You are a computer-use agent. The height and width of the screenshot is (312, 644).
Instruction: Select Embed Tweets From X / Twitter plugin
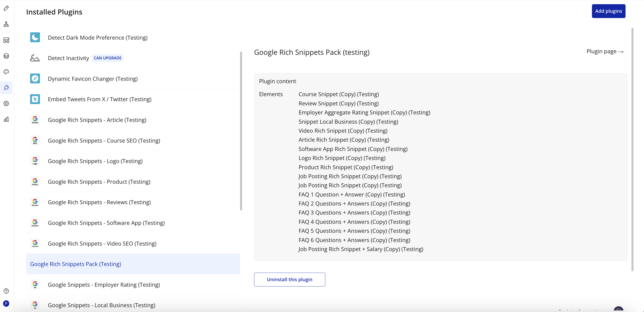click(99, 99)
